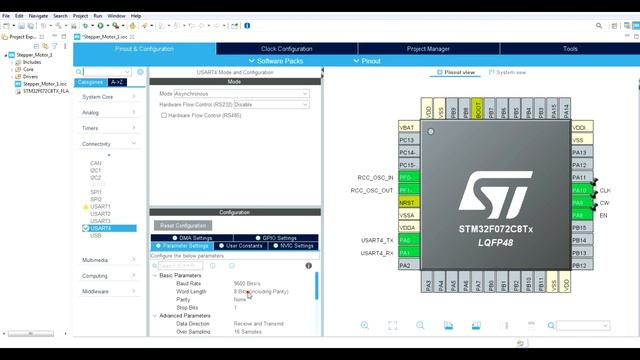The width and height of the screenshot is (640, 360).
Task: Open the pinout search combo box
Action: (583, 325)
